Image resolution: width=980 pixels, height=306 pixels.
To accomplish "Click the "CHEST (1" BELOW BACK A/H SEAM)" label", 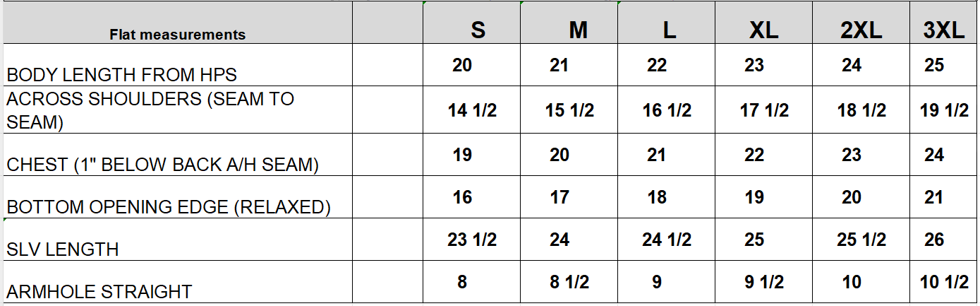I will tap(162, 165).
